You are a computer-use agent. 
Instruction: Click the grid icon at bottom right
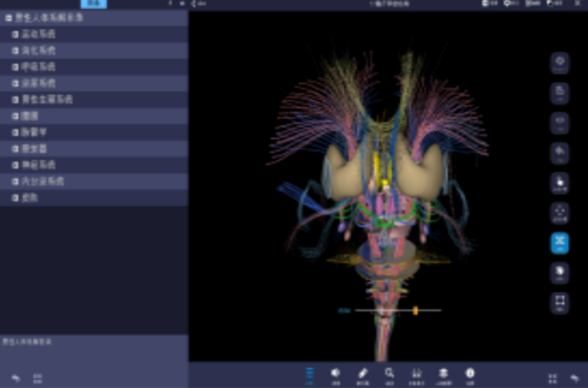tap(553, 378)
